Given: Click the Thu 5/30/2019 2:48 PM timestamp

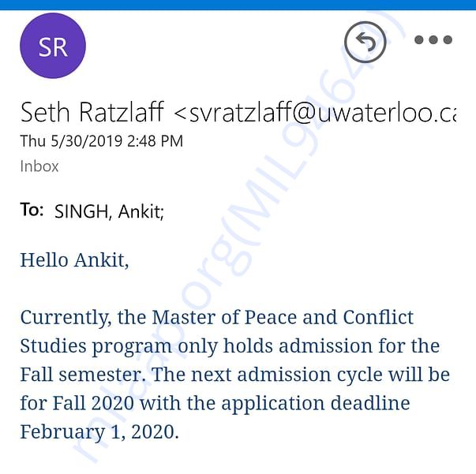Looking at the screenshot, I should (102, 141).
